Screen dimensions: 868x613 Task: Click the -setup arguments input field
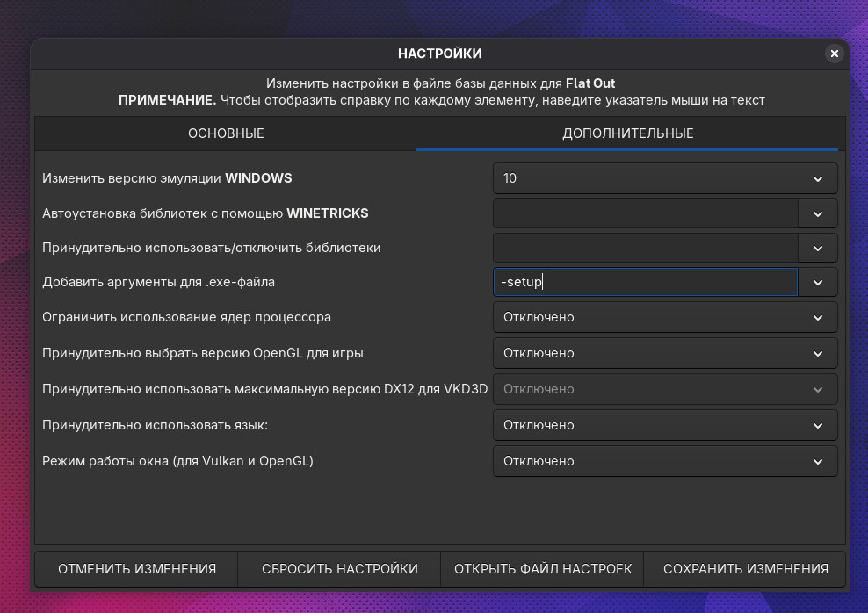coord(645,282)
